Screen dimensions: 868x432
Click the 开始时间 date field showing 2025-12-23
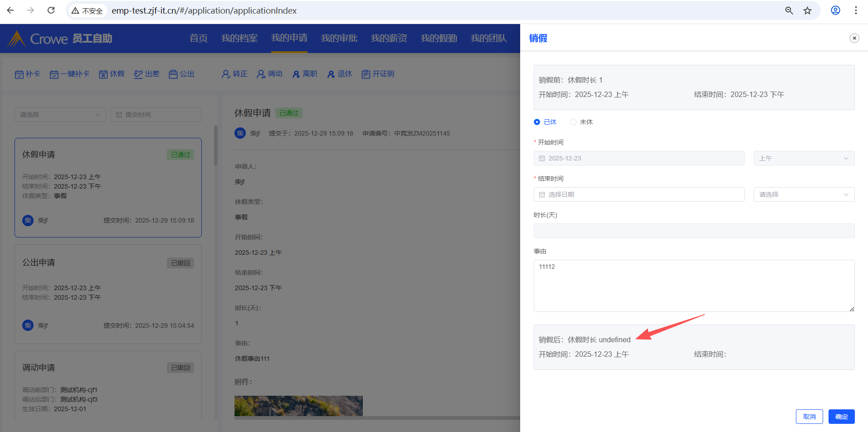639,158
